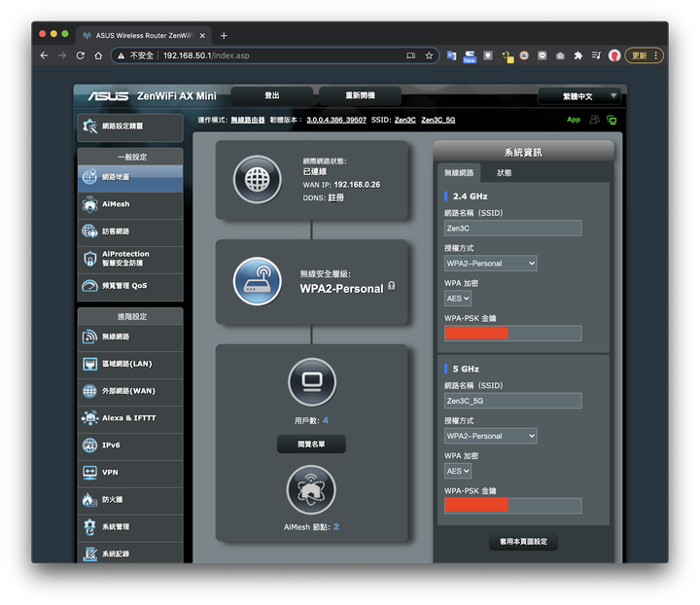Open the 5 GHz WPA encryption AES dropdown
The width and height of the screenshot is (700, 605).
458,471
